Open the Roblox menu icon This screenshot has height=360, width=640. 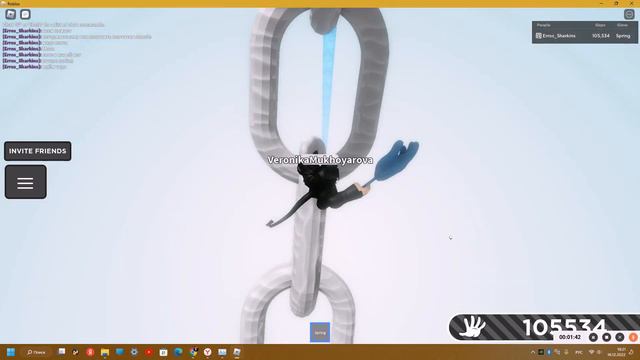tap(11, 14)
